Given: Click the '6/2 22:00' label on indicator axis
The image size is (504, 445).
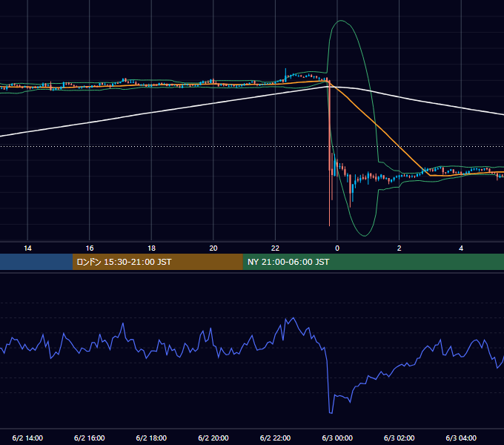Looking at the screenshot, I should pos(276,438).
